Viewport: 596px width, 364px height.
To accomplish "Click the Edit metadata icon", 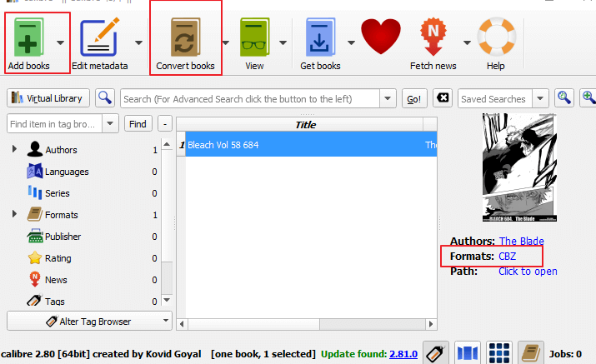I will (x=99, y=37).
